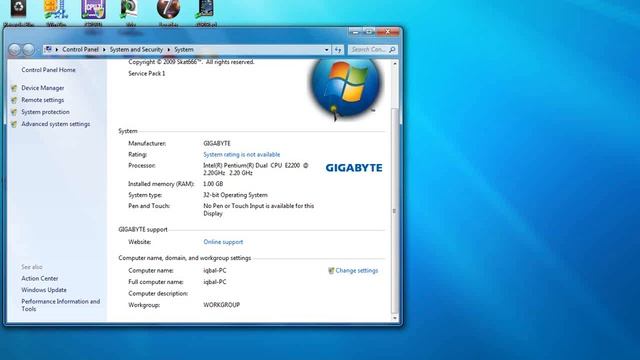The height and width of the screenshot is (360, 640).
Task: Select the System breadcrumb in address bar
Action: click(184, 49)
